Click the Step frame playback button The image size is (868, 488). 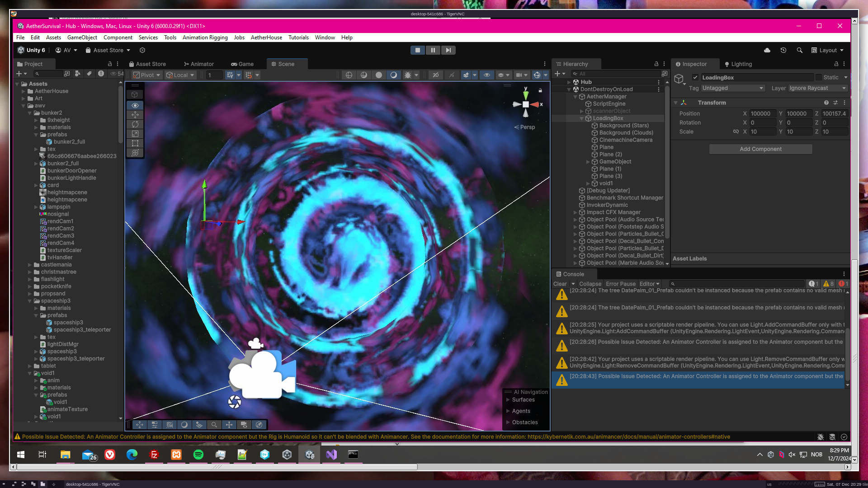[448, 50]
